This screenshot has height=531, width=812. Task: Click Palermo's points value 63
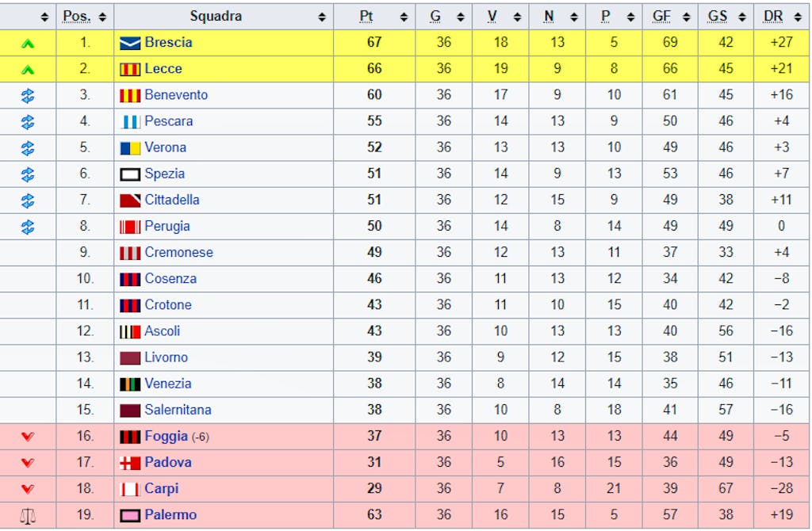pyautogui.click(x=374, y=515)
